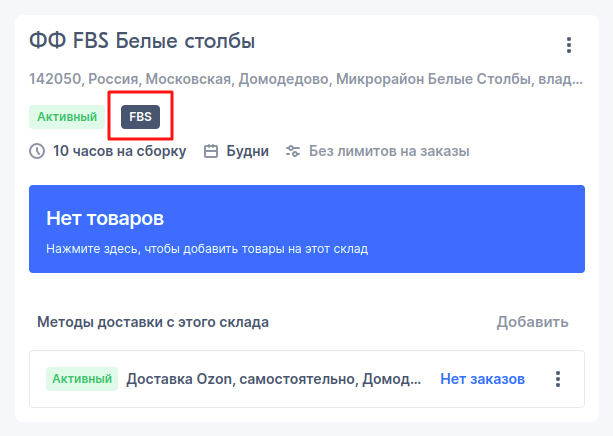Click the clock icon beside assembly time

pyautogui.click(x=37, y=151)
